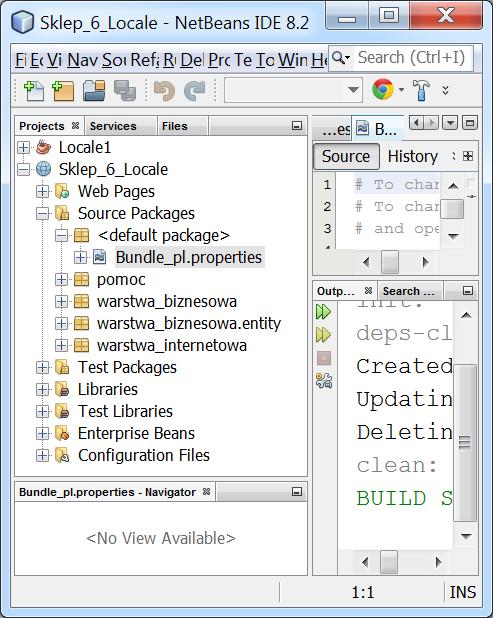Select the Enterprise Beans label
This screenshot has width=493, height=618.
(136, 434)
